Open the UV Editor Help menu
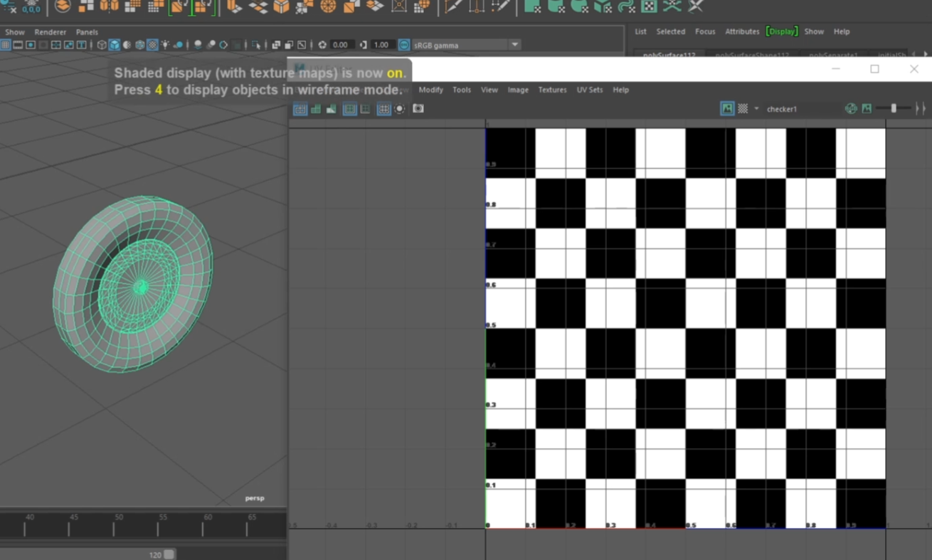 [x=621, y=90]
